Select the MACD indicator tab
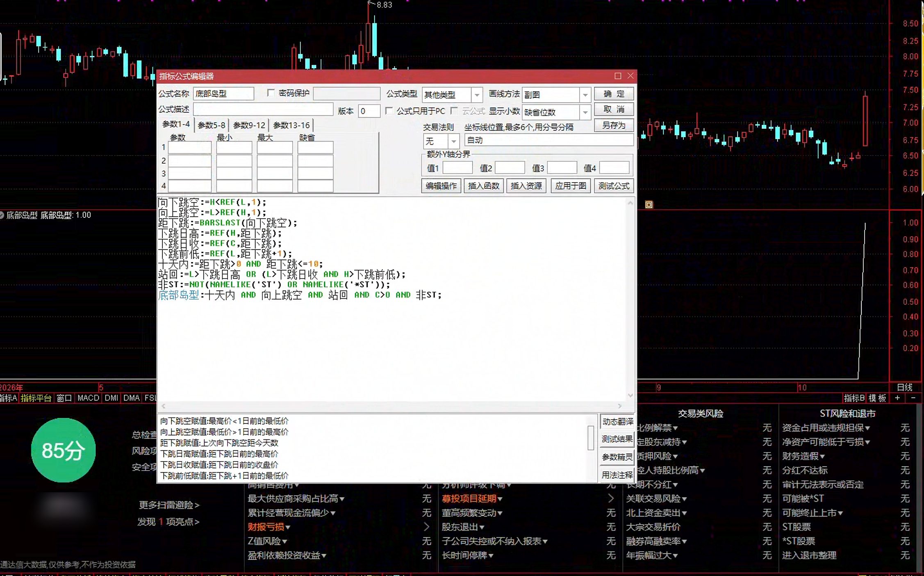 pos(88,398)
